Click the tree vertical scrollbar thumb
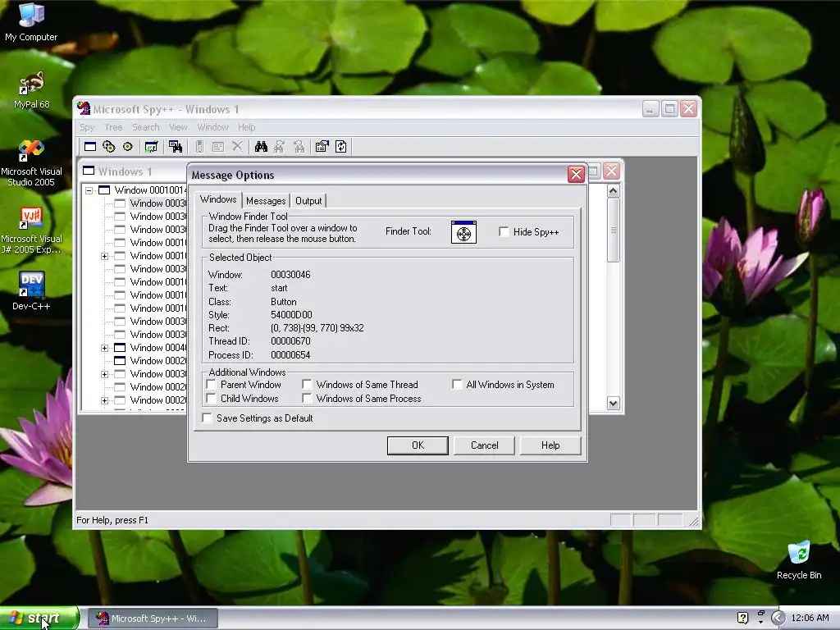Viewport: 840px width, 630px height. [614, 230]
